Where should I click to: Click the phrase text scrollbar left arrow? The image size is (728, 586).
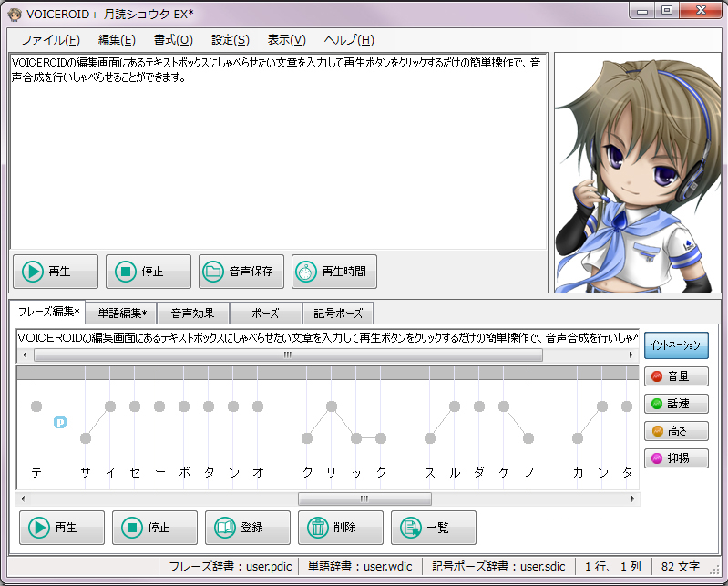25,355
